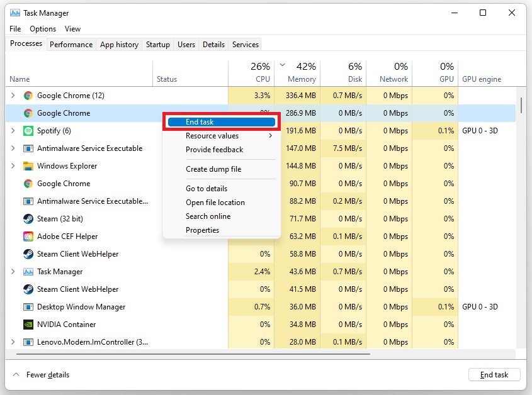
Task: Switch to the Performance tab
Action: click(x=71, y=45)
